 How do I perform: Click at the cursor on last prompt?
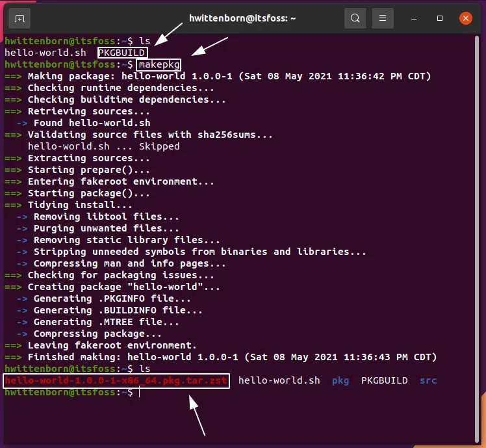139,392
